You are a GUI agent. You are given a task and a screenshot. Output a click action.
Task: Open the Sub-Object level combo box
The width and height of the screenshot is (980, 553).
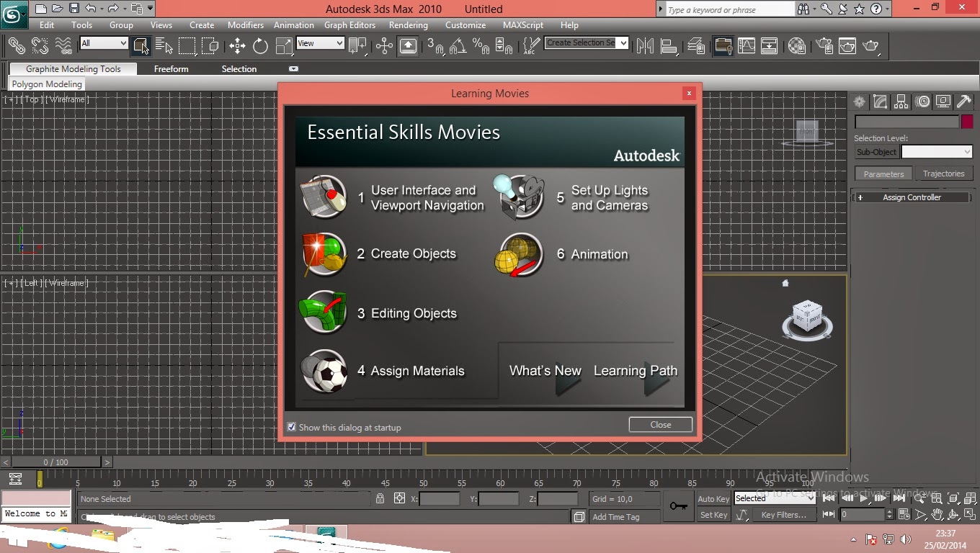(x=937, y=152)
